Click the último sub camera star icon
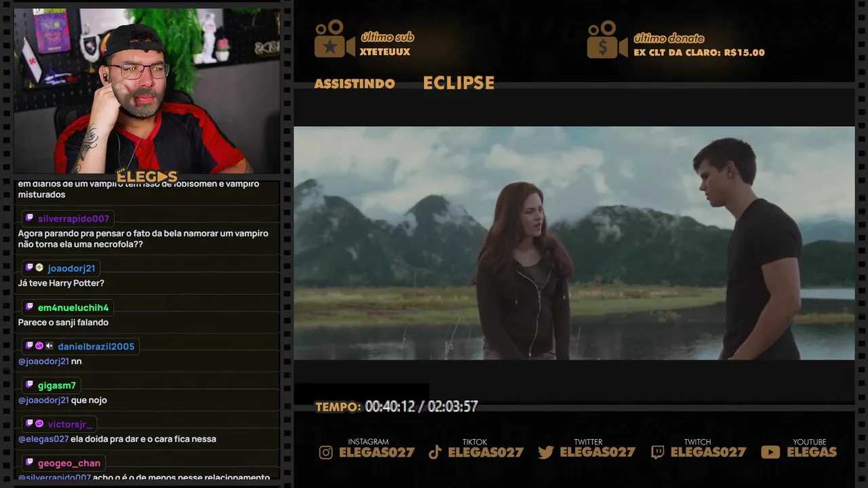Screen dimensions: 868x488 pos(334,39)
